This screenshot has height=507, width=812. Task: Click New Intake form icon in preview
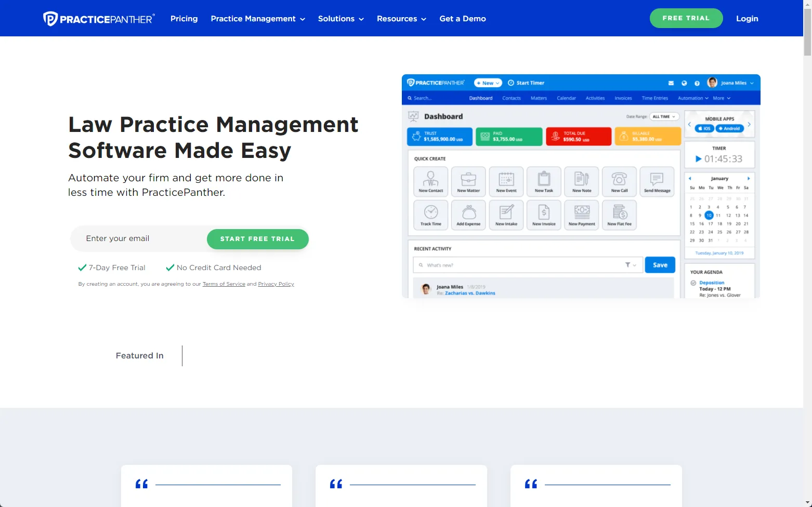506,215
